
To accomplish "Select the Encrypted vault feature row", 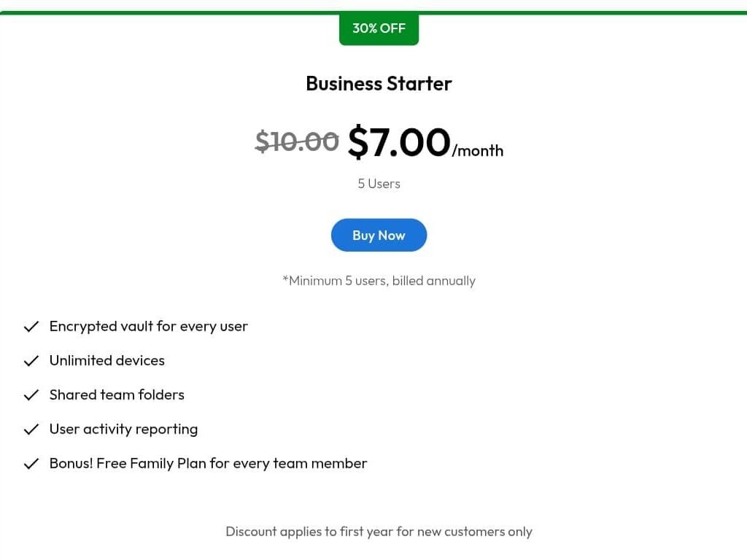I will (x=148, y=327).
